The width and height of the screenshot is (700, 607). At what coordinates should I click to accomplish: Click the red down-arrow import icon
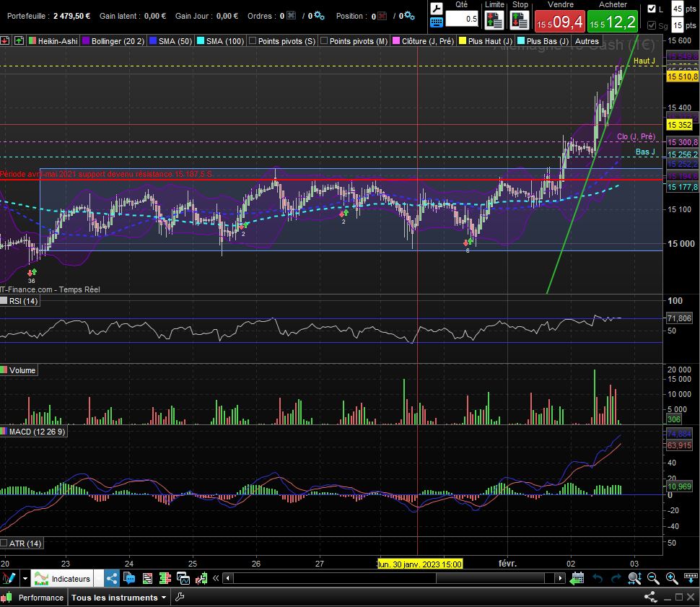[x=5, y=40]
